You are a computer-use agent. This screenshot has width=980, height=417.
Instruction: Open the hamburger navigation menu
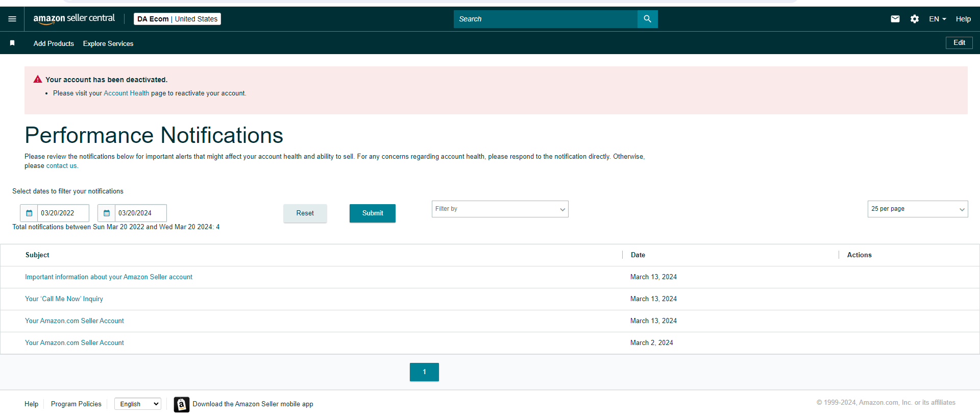(12, 19)
